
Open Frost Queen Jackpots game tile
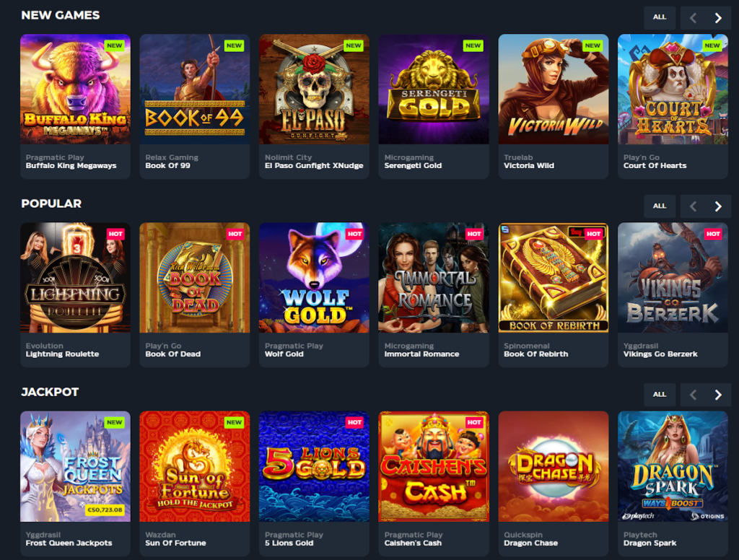click(75, 466)
